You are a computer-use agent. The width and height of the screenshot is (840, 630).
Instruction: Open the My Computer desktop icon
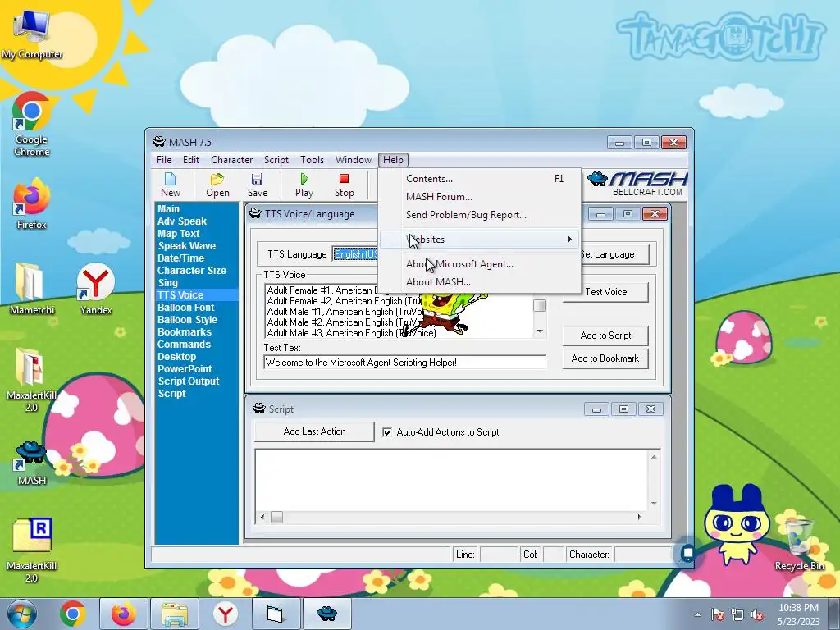[x=32, y=34]
